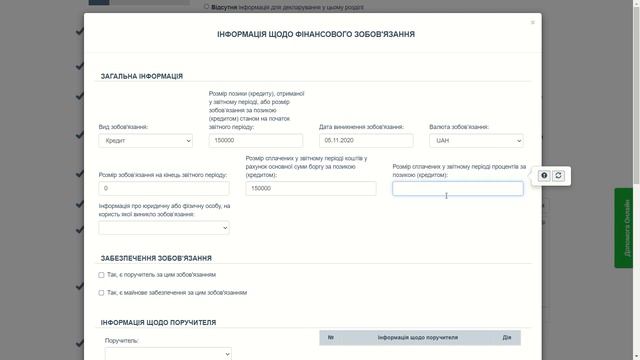Image resolution: width=640 pixels, height=360 pixels.
Task: Check 'Так, є поручитель за цим зобов'язанням'
Action: click(x=101, y=275)
